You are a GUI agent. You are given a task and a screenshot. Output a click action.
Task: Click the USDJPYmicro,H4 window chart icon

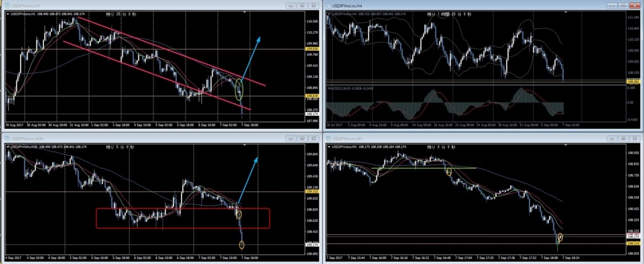tap(329, 5)
